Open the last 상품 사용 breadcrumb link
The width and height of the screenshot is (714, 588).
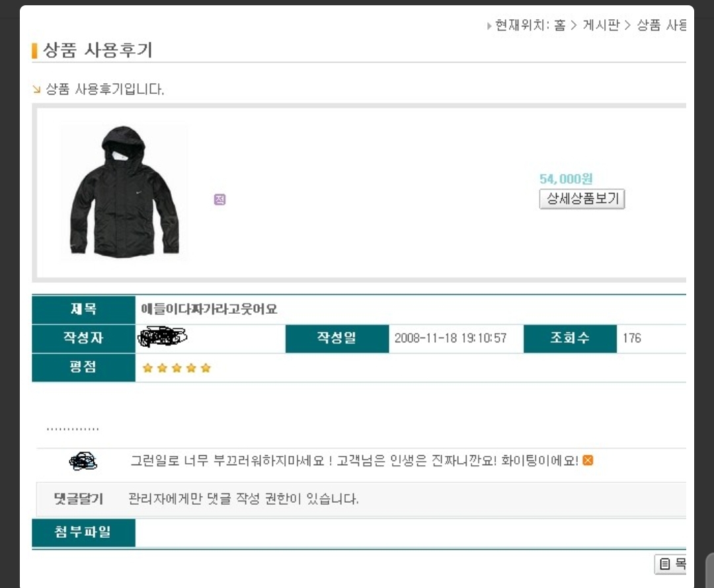661,26
